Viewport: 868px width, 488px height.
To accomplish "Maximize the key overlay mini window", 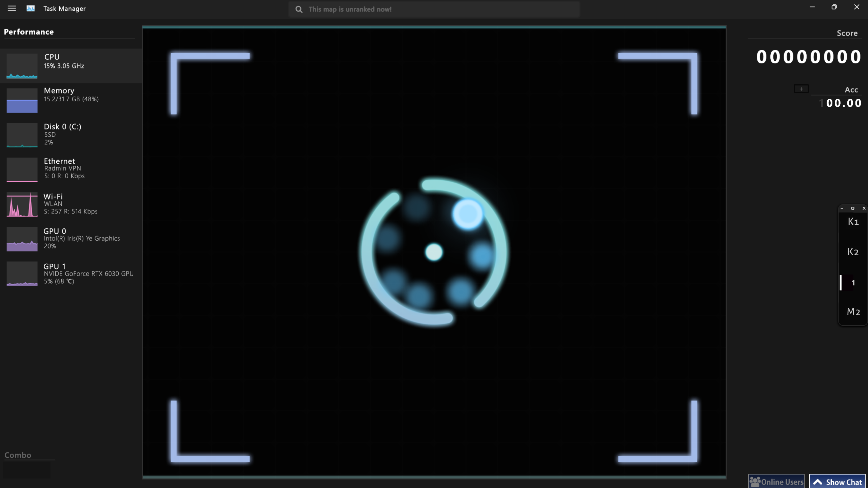I will [x=853, y=208].
